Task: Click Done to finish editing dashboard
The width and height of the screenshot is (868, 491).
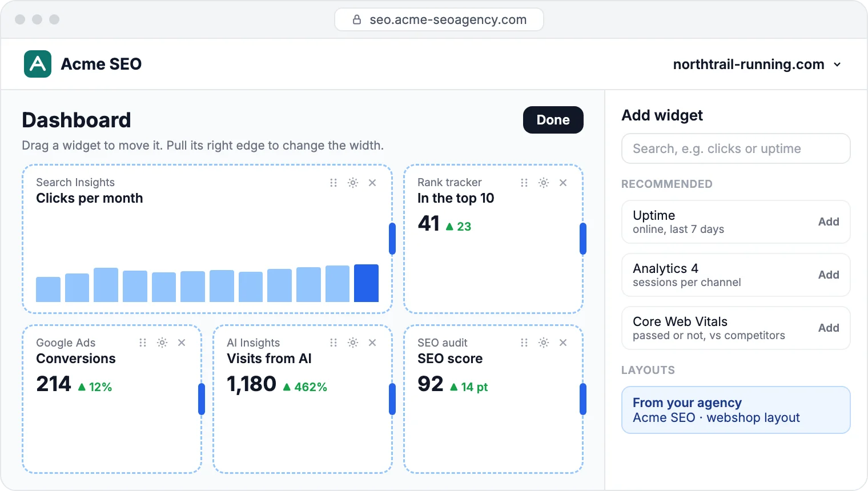Action: pos(553,120)
